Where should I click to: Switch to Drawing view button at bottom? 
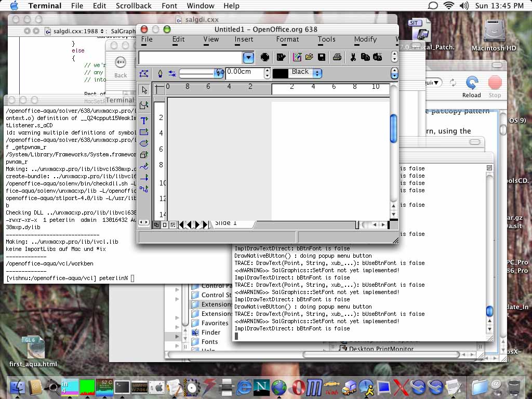click(x=156, y=224)
